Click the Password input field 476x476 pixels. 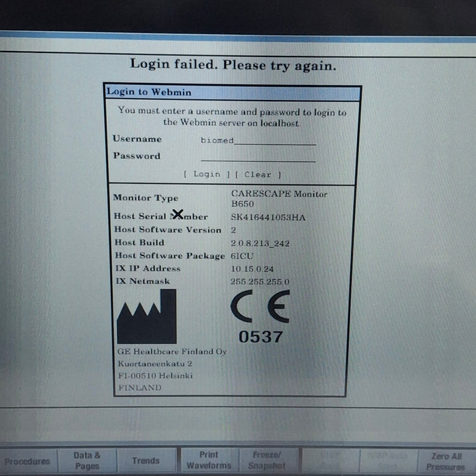click(x=258, y=157)
